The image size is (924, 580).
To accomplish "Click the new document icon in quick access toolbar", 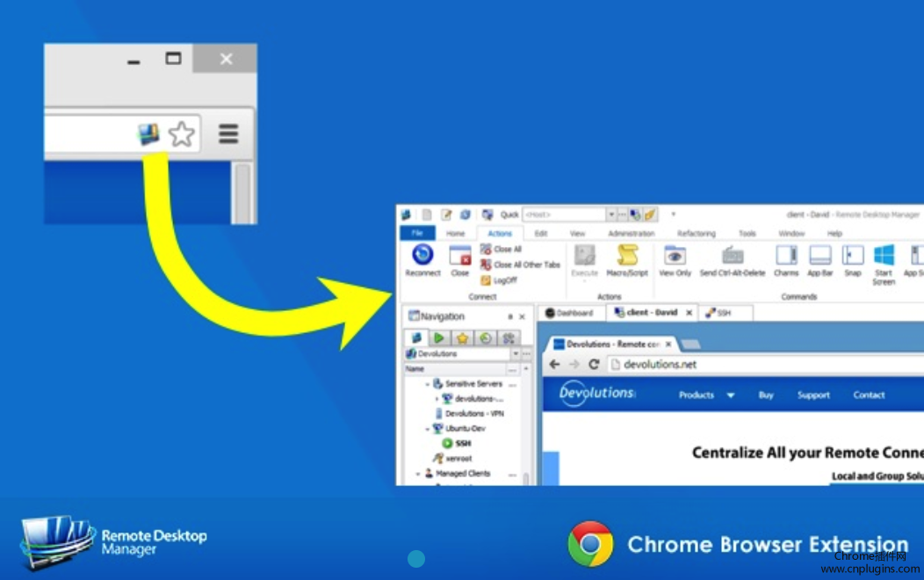I will click(427, 214).
